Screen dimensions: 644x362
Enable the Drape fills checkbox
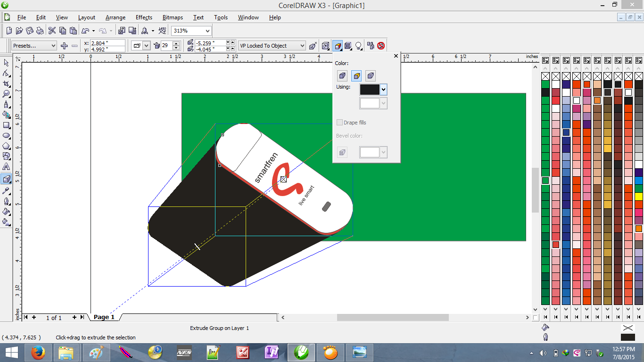(x=339, y=123)
